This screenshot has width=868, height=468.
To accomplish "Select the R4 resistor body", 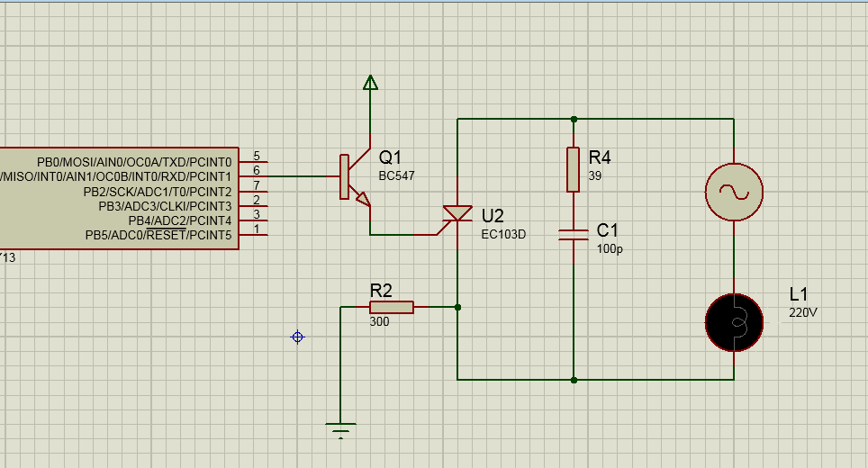I will [574, 169].
